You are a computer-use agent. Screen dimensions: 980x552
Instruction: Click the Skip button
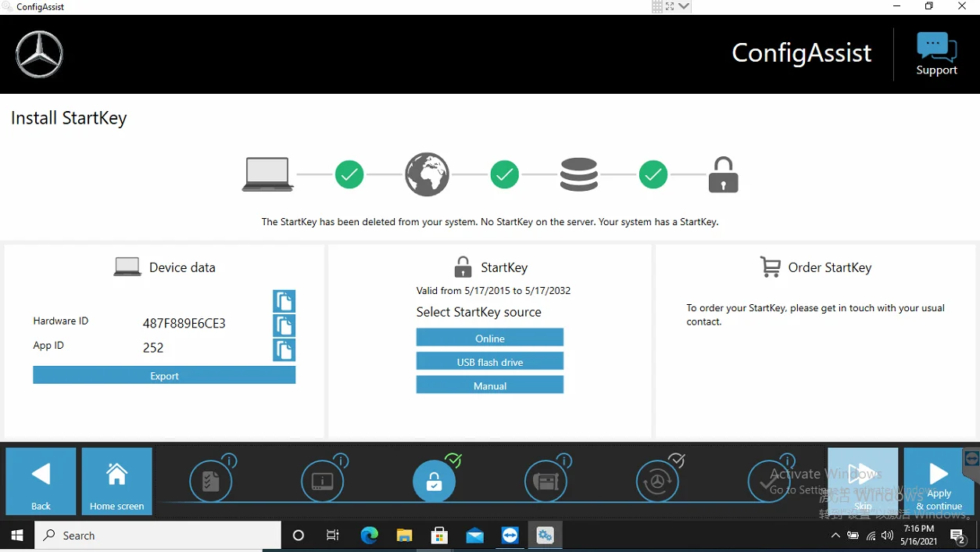tap(863, 481)
